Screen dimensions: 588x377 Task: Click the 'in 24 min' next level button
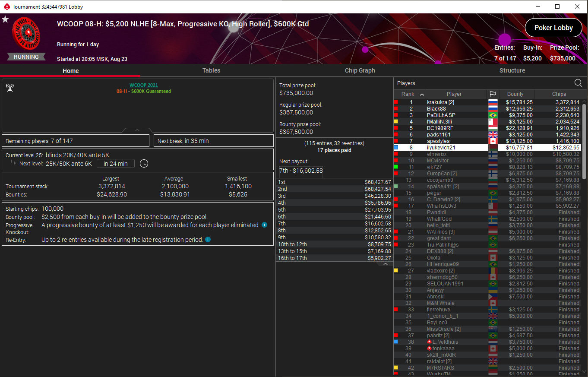(116, 164)
